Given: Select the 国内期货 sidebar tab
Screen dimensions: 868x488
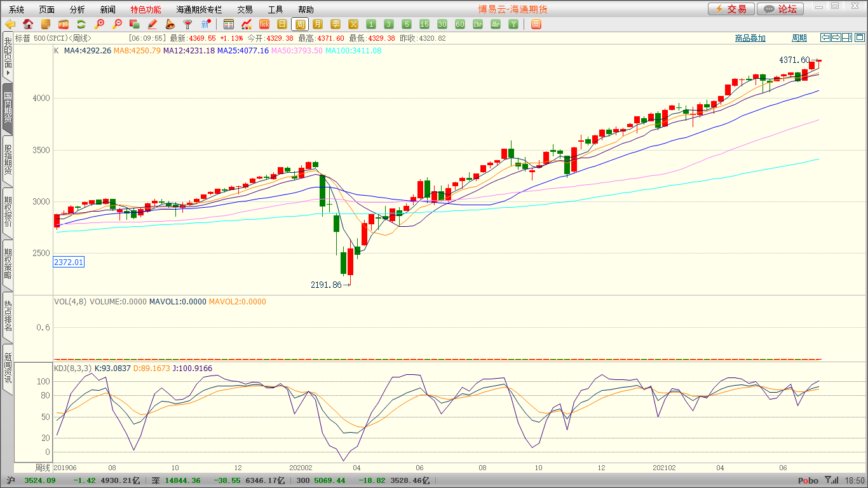Looking at the screenshot, I should pyautogui.click(x=8, y=109).
